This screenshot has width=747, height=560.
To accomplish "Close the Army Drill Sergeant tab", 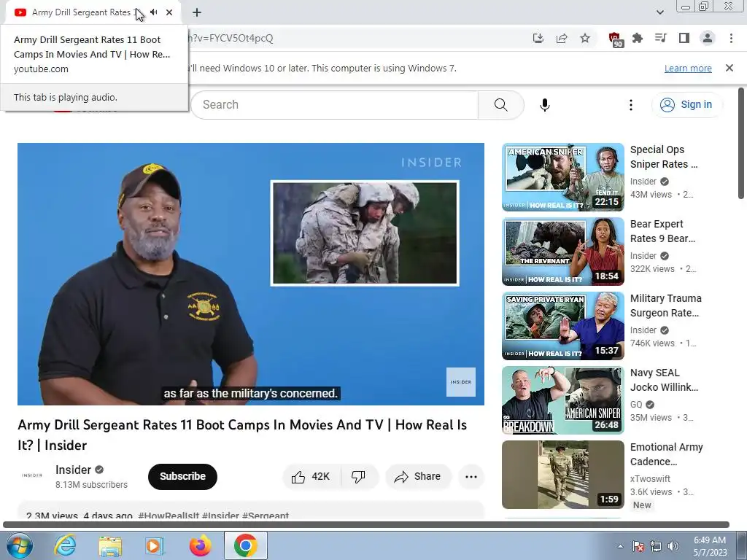I will [169, 12].
